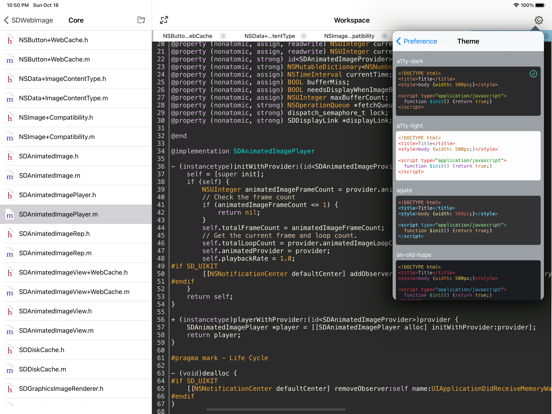Screen dimensions: 552x414
Task: Place cursor on '@implementation SDAnimatedImagePlayer' line
Action: point(243,151)
